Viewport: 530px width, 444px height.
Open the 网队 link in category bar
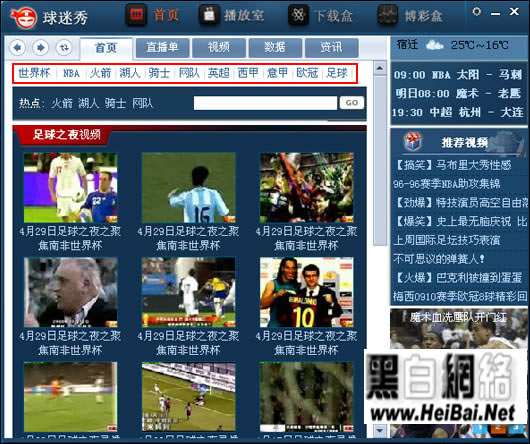[189, 73]
